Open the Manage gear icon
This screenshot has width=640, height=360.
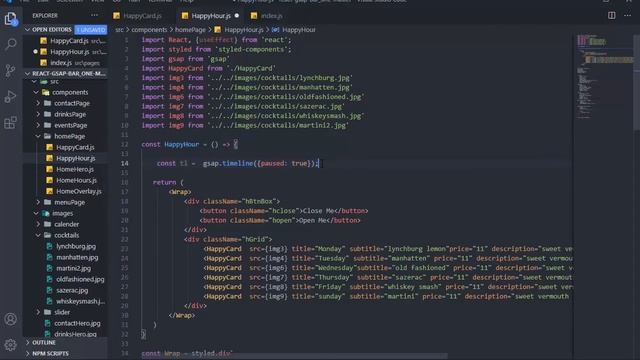pos(10,345)
